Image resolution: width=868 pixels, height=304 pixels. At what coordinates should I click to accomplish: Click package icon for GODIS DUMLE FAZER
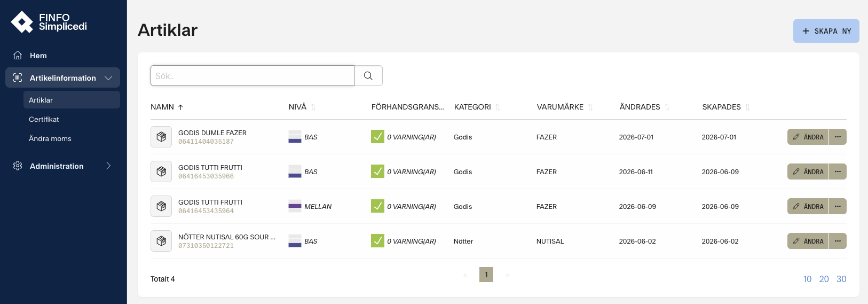161,137
